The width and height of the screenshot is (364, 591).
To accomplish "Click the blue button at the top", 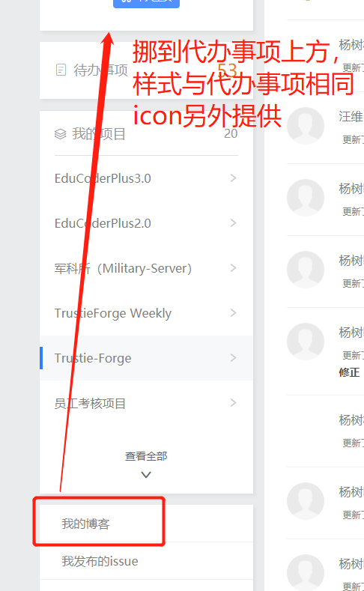I will [146, 3].
